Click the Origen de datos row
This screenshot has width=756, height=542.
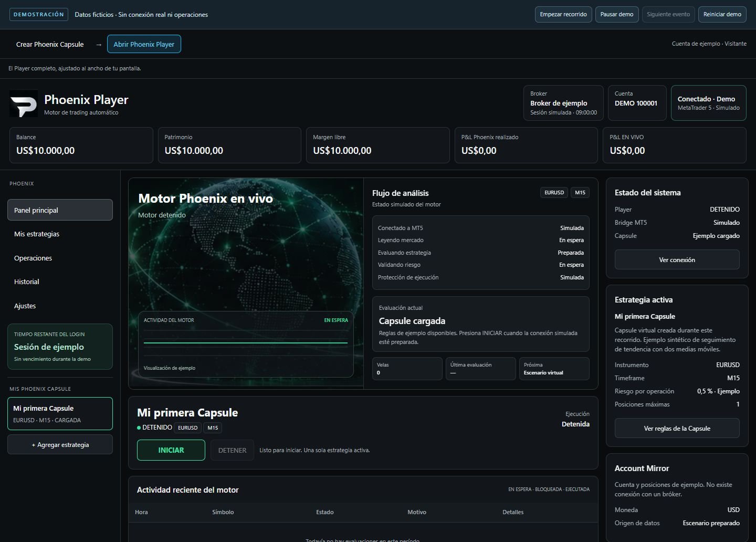pos(677,523)
